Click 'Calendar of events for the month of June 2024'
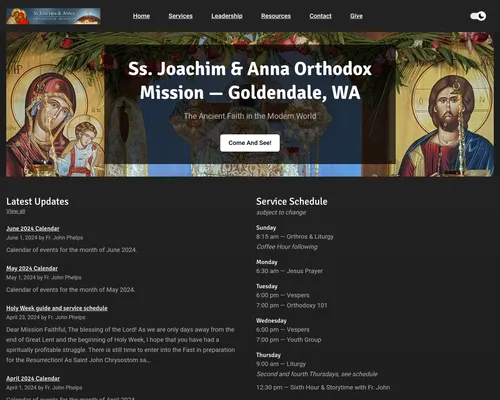This screenshot has width=500, height=400. point(71,250)
